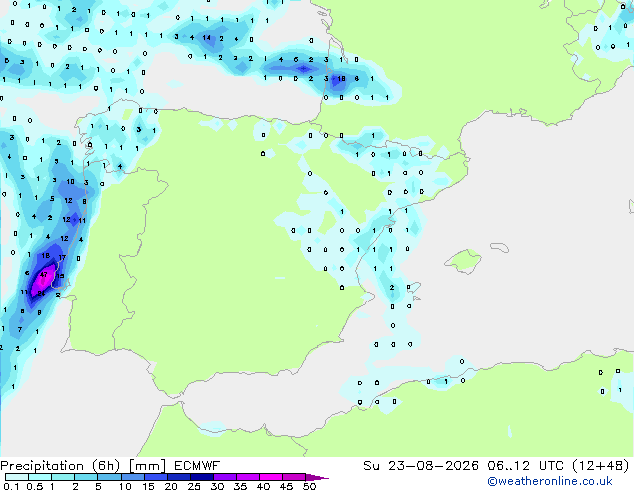Click the 45–50 mm legend color box
Viewport: 634px width, 490px height.
point(294,477)
